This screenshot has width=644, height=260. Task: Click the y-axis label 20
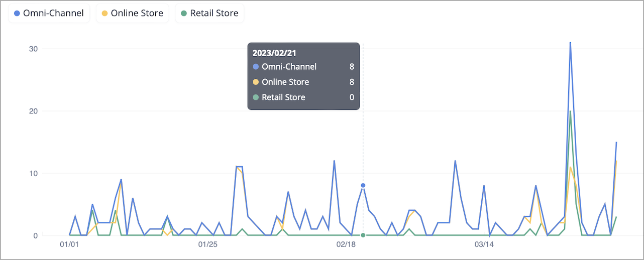[x=34, y=111]
